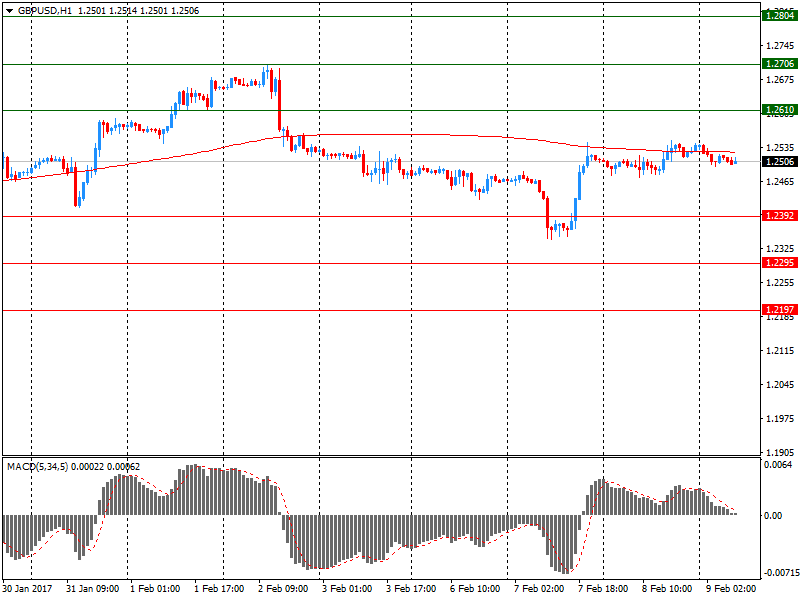Select the 3 Feb 17:00 time label
The height and width of the screenshot is (600, 800).
click(x=411, y=588)
